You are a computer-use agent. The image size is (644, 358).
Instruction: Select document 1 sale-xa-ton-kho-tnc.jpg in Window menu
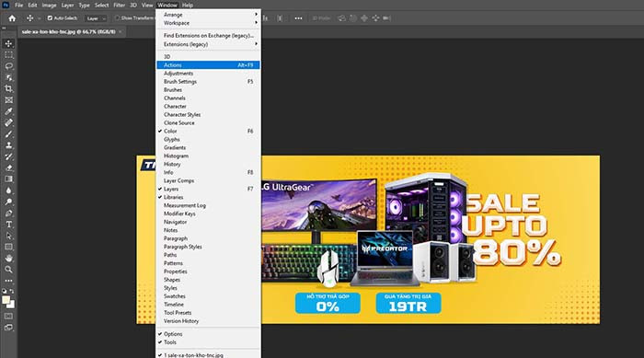208,354
